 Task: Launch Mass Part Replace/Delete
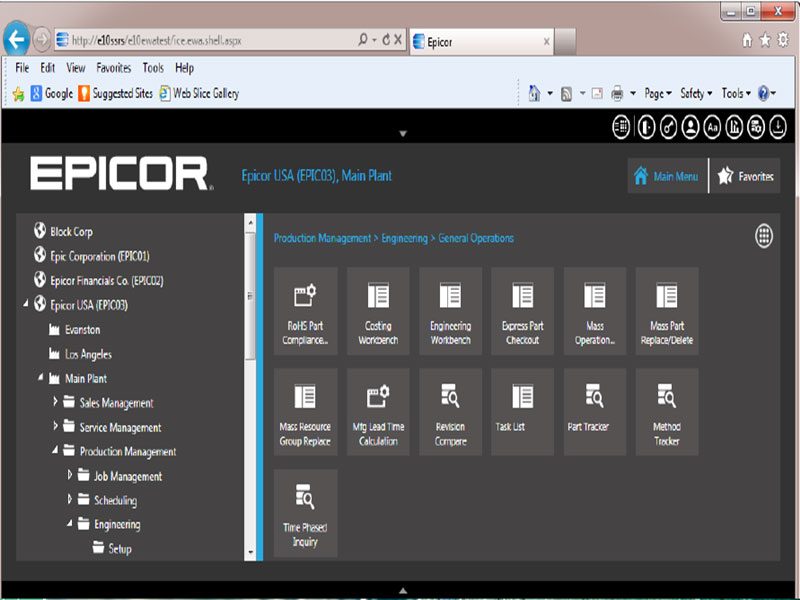coord(667,311)
